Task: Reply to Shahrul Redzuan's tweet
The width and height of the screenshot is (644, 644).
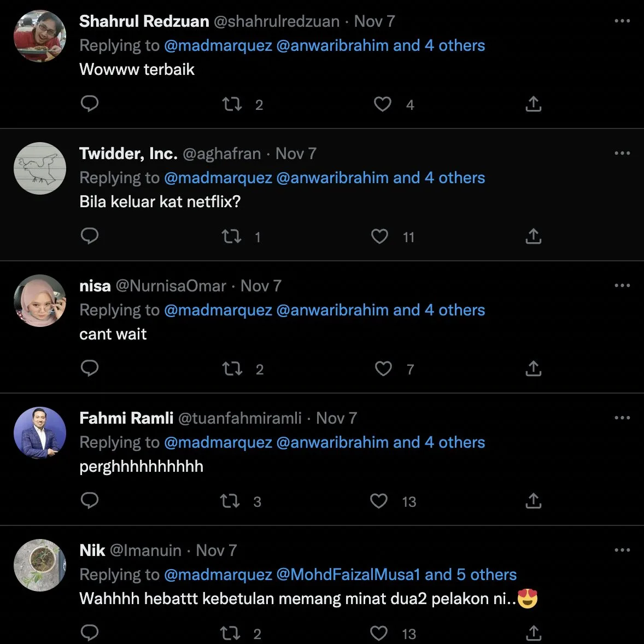Action: pos(90,103)
